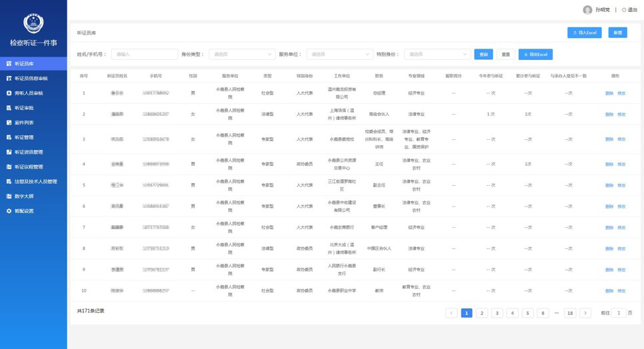Viewport: 644px width, 349px height.
Task: Click 删除 link in row 10
Action: pyautogui.click(x=609, y=291)
